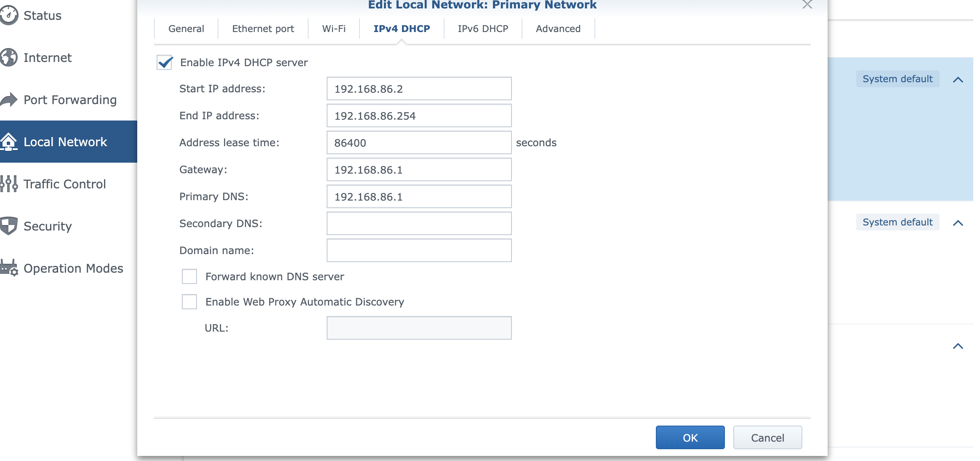This screenshot has height=461, width=980.
Task: Click the Traffic Control sliders icon
Action: click(8, 184)
